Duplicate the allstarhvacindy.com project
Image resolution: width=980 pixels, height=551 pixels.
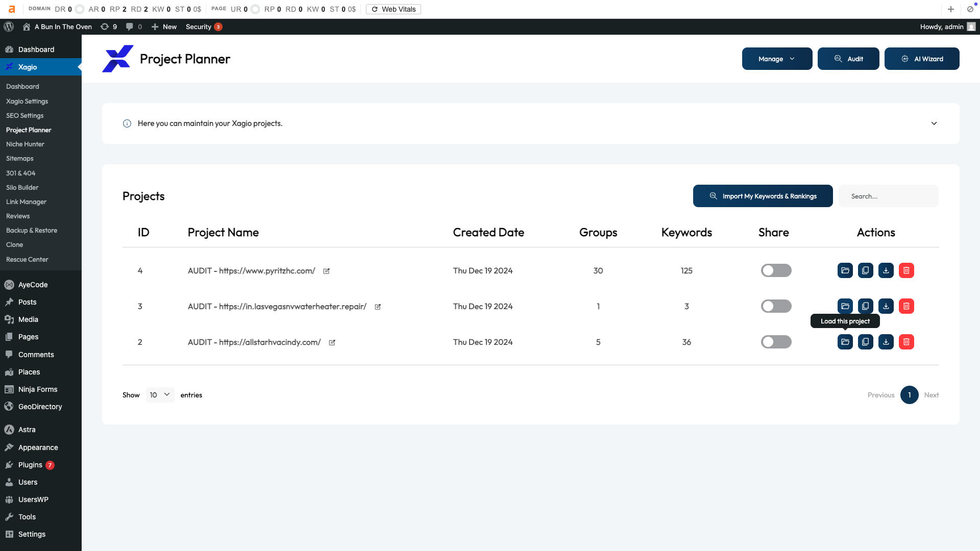pos(866,342)
